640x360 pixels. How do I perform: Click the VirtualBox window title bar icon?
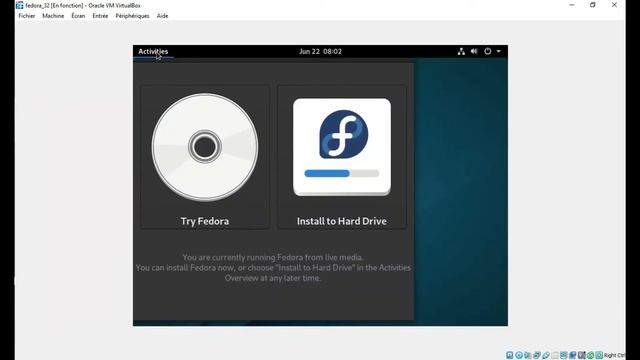click(19, 5)
